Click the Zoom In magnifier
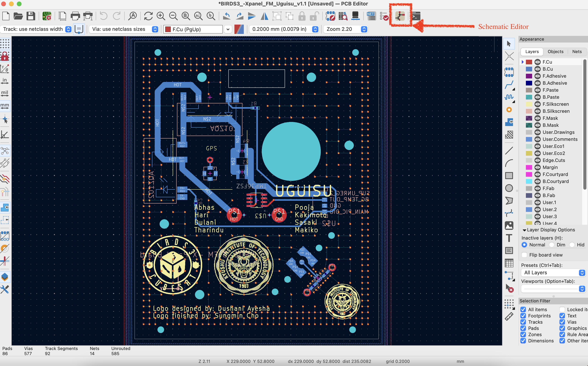Screen dimensions: 588x366 (x=161, y=16)
